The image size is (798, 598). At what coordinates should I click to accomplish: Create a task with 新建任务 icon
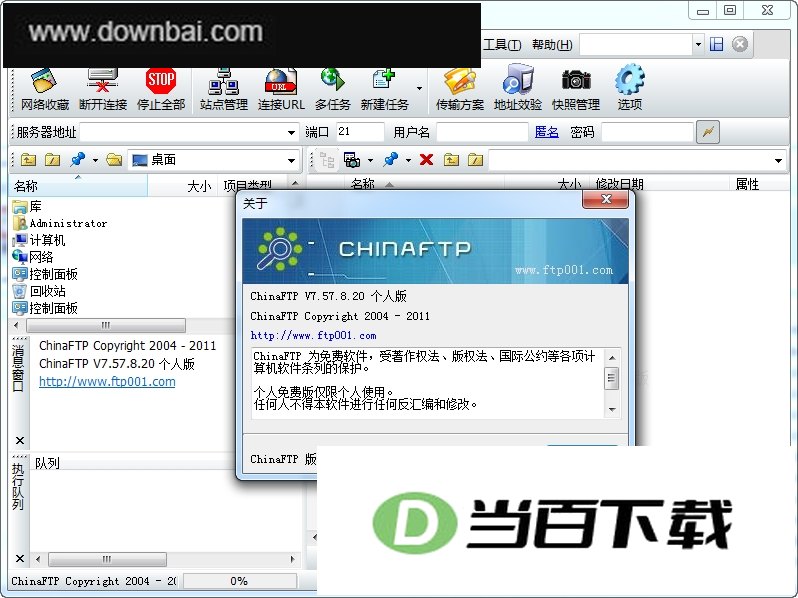(384, 90)
